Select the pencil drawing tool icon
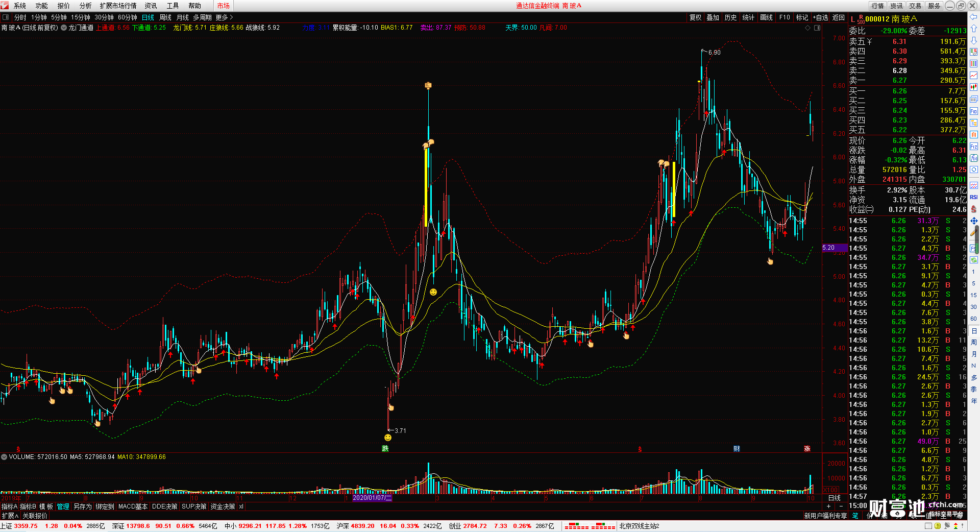Viewport: 980px width, 532px height. pyautogui.click(x=974, y=232)
